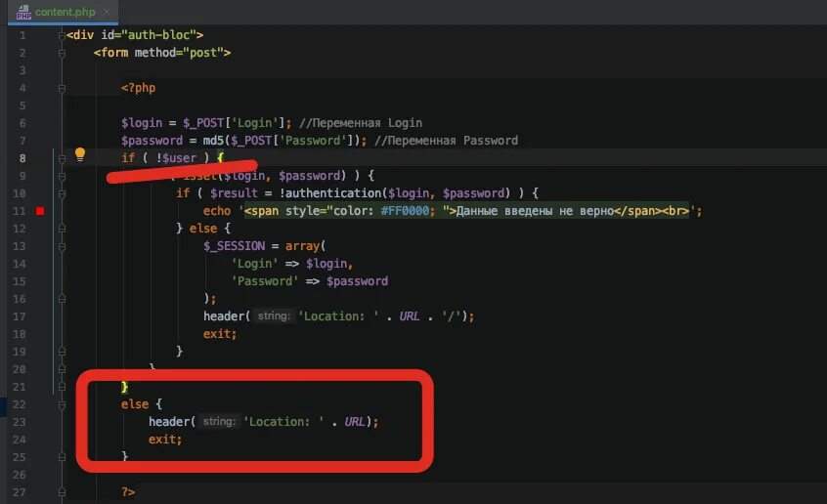Place cursor on md5 function call
827x504 pixels.
[x=213, y=141]
